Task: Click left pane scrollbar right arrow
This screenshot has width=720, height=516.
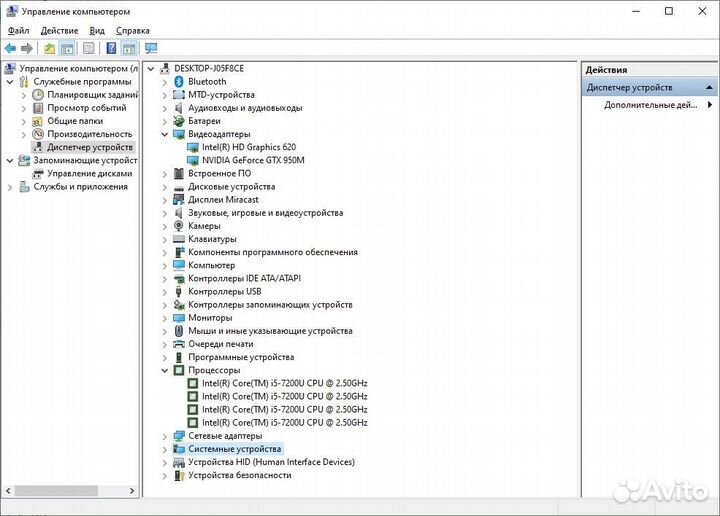Action: (x=132, y=491)
